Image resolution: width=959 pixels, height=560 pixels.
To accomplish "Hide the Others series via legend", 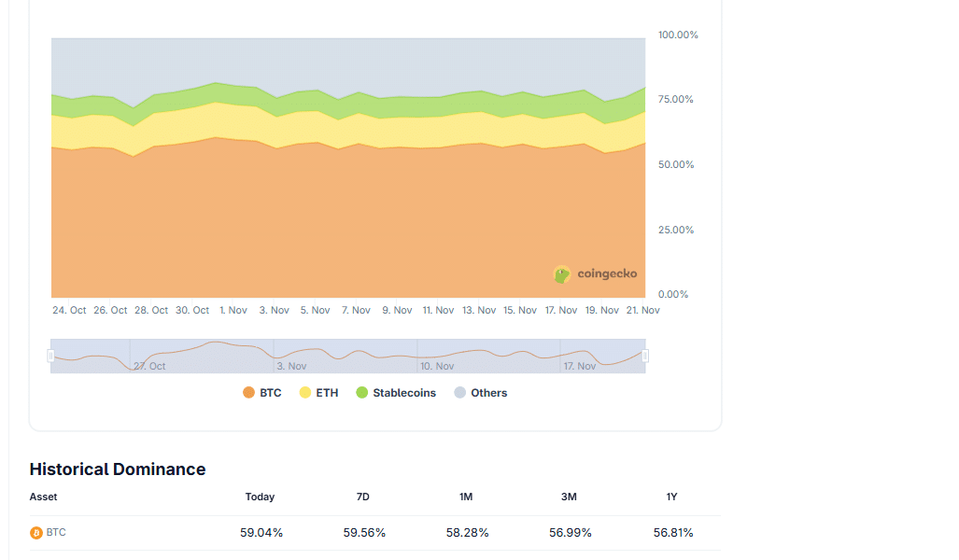I will point(480,393).
